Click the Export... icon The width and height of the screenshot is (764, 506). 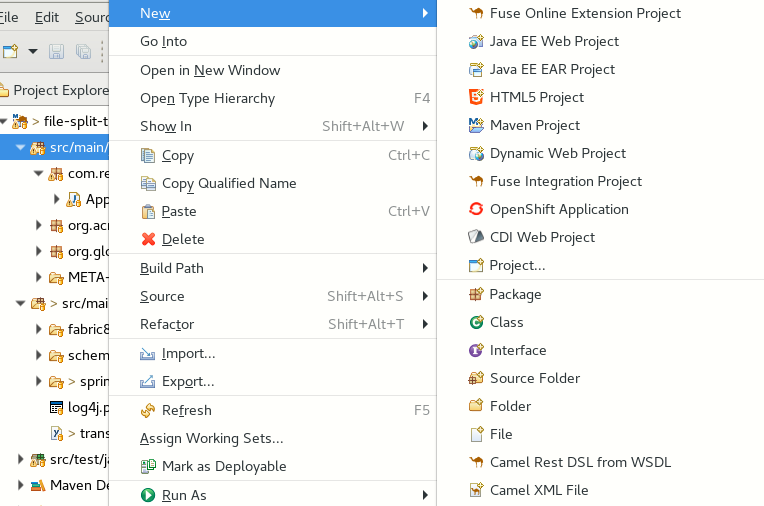(148, 382)
